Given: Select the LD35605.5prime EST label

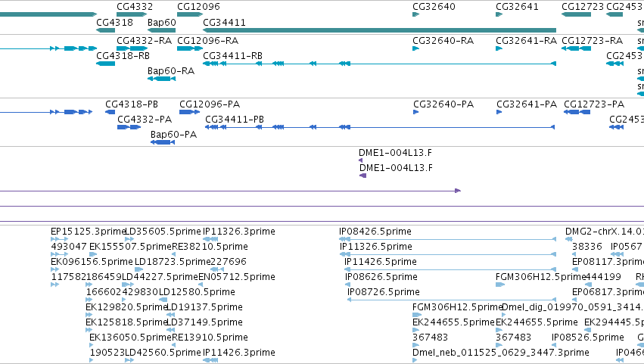Looking at the screenshot, I should point(163,232).
